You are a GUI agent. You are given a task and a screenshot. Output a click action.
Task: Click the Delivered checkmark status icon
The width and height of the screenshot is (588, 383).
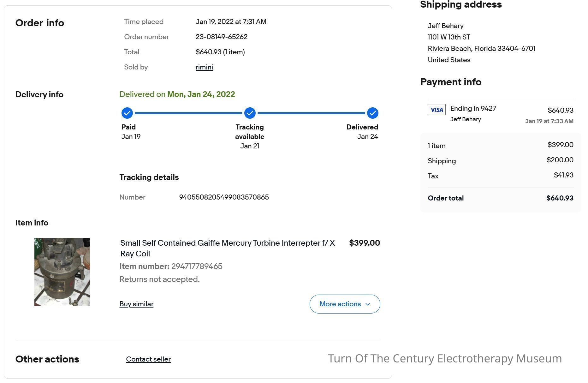[372, 113]
